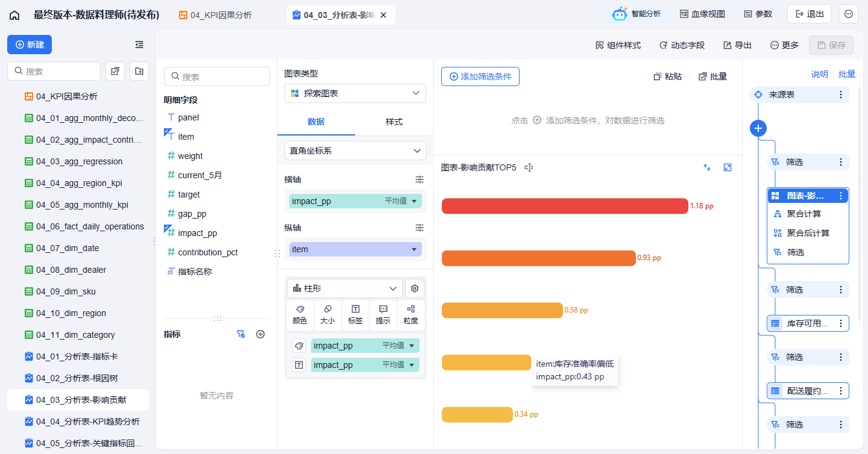Open the 图表类型 dropdown showing 探索图表
The height and width of the screenshot is (454, 868).
(355, 93)
